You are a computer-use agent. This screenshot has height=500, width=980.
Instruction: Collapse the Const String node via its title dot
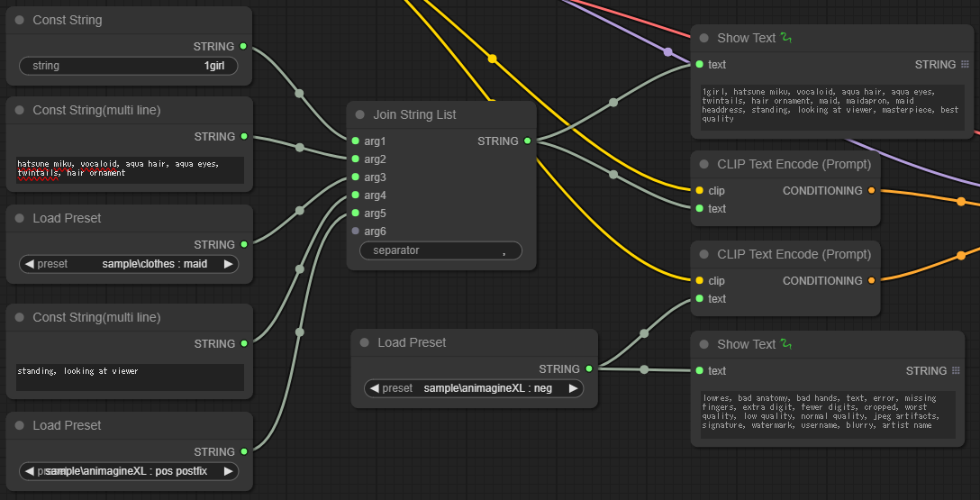click(20, 20)
